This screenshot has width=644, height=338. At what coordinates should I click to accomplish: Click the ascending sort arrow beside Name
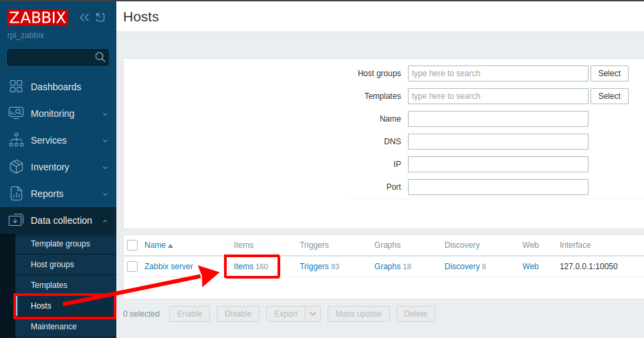point(171,246)
